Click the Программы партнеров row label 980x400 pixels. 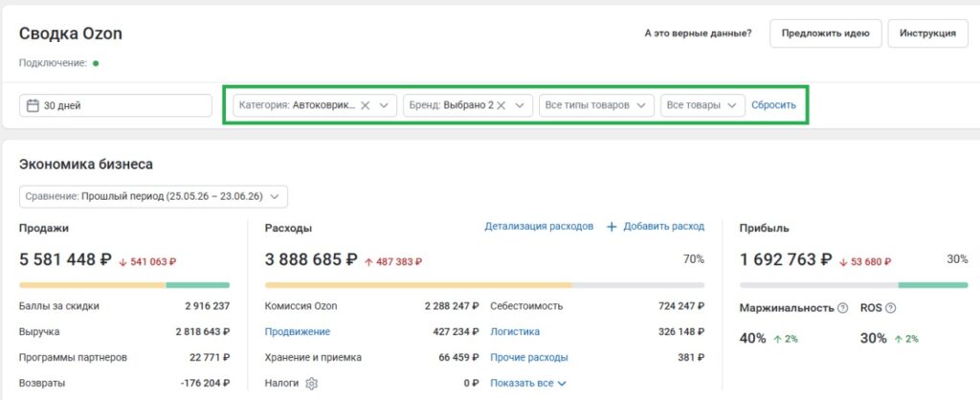coord(73,358)
